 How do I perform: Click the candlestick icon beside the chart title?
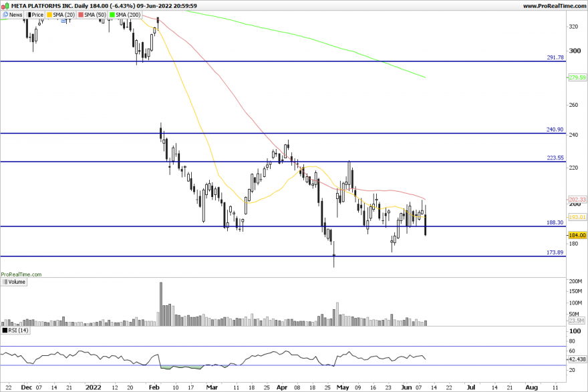(5, 5)
